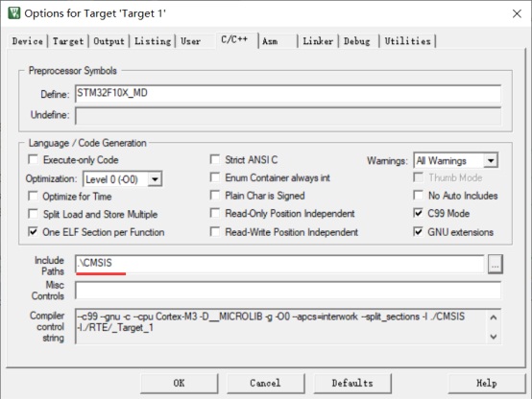Open the Include Paths browse button
Screen dimensions: 532x399
[495, 264]
